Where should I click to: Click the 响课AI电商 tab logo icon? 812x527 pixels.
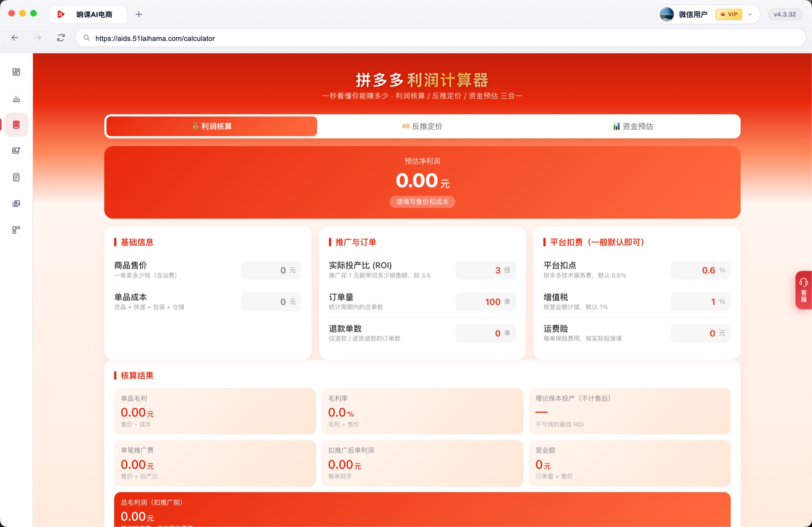click(61, 14)
